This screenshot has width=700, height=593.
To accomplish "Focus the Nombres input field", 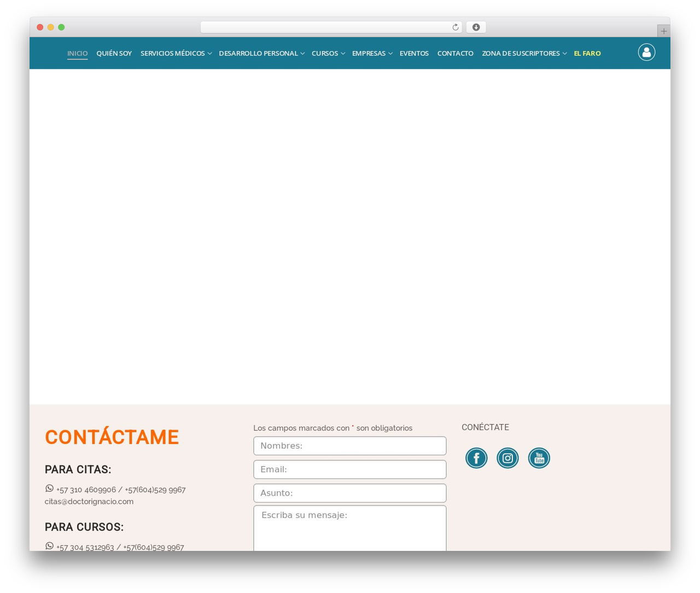I will pyautogui.click(x=350, y=446).
